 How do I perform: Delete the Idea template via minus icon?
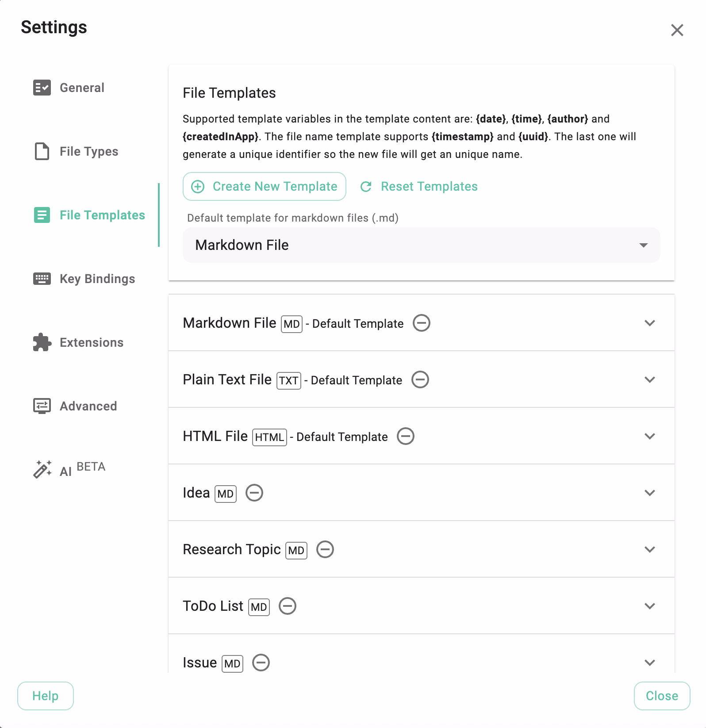[254, 493]
